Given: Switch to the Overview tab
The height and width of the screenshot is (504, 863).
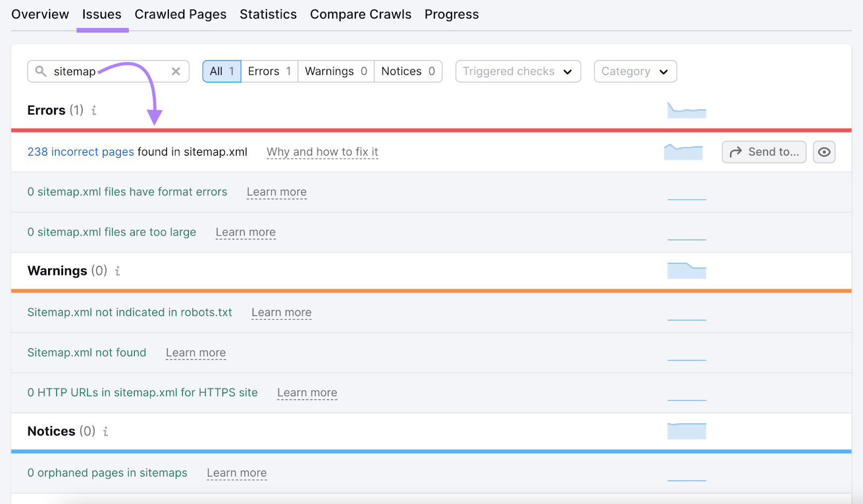Looking at the screenshot, I should [40, 14].
